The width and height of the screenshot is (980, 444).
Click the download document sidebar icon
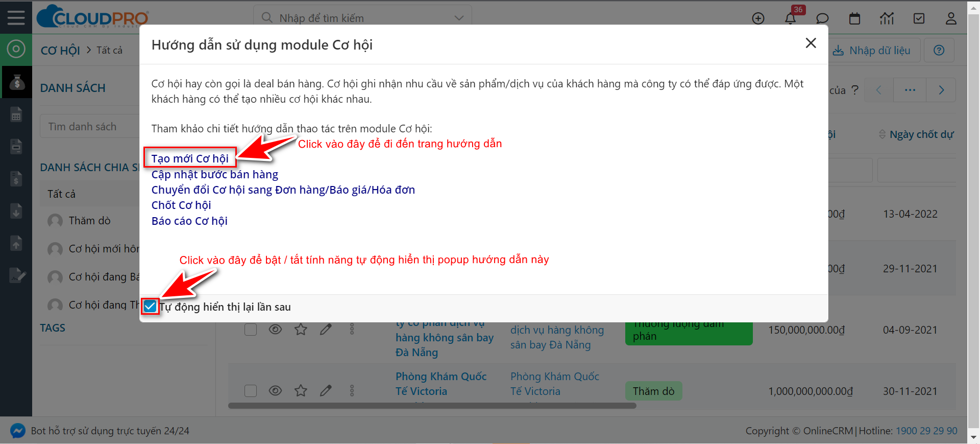tap(16, 211)
